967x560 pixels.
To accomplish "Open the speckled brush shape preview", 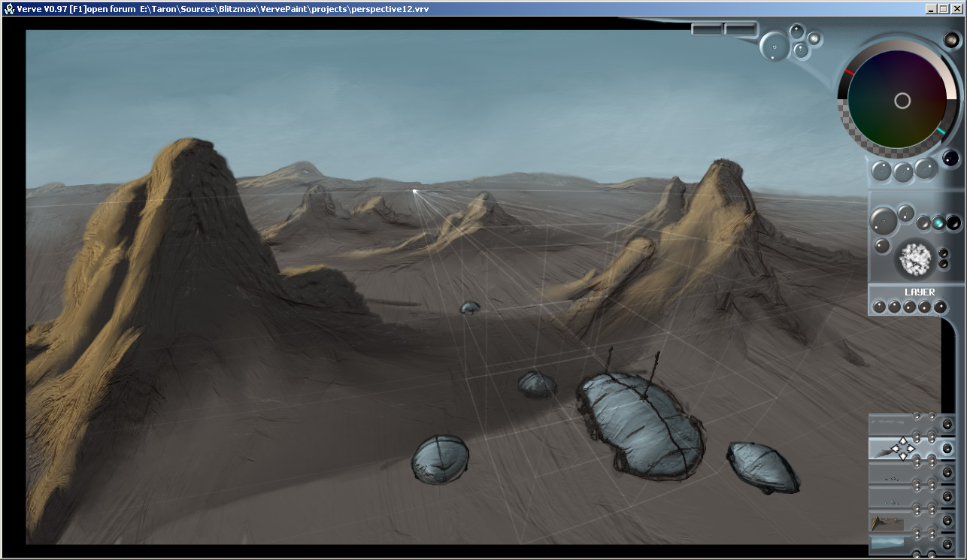I will pos(915,259).
